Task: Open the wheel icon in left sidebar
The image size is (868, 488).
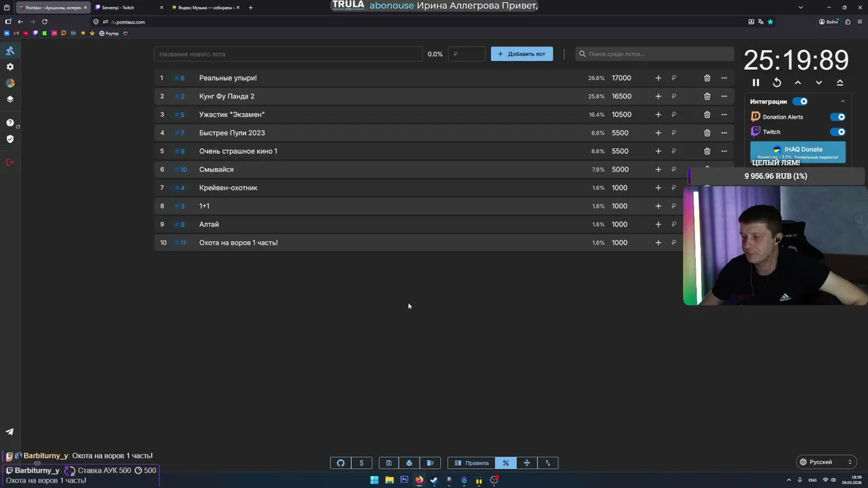Action: coord(10,83)
